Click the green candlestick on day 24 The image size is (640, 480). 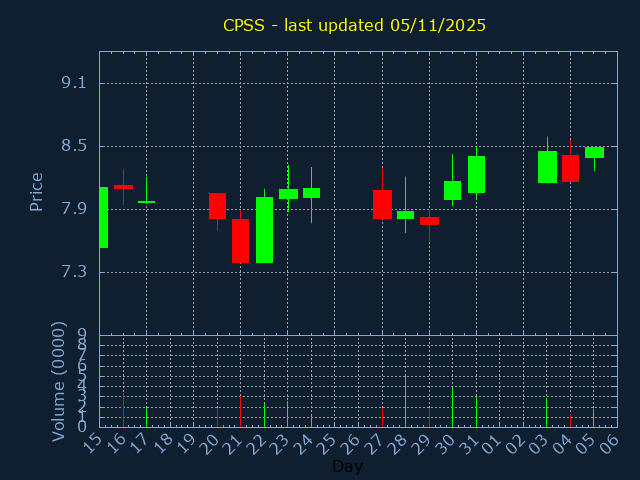(x=311, y=193)
